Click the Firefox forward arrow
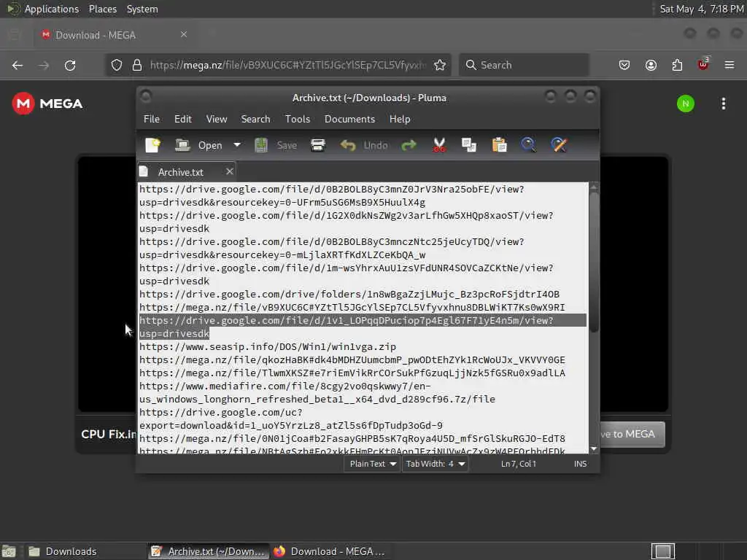This screenshot has width=747, height=560. (44, 65)
